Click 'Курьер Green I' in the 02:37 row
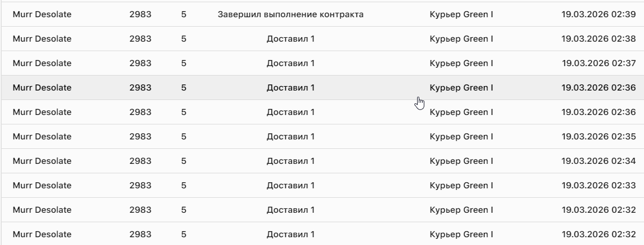The width and height of the screenshot is (644, 245). point(461,63)
